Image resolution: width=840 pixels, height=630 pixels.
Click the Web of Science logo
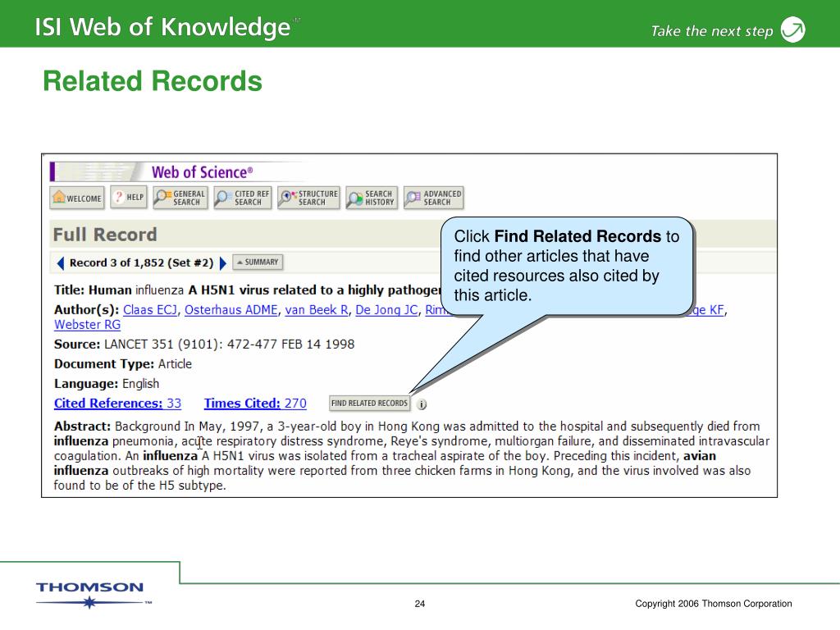(202, 172)
